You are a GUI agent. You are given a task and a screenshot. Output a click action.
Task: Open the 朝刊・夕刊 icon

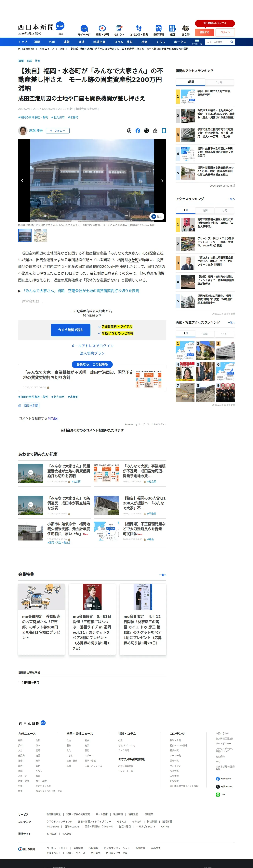[x=102, y=30]
